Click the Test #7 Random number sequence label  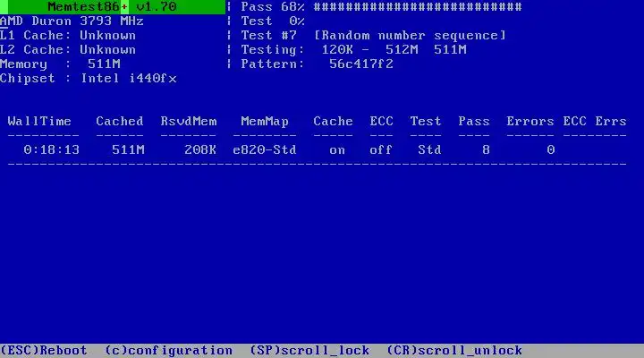373,35
